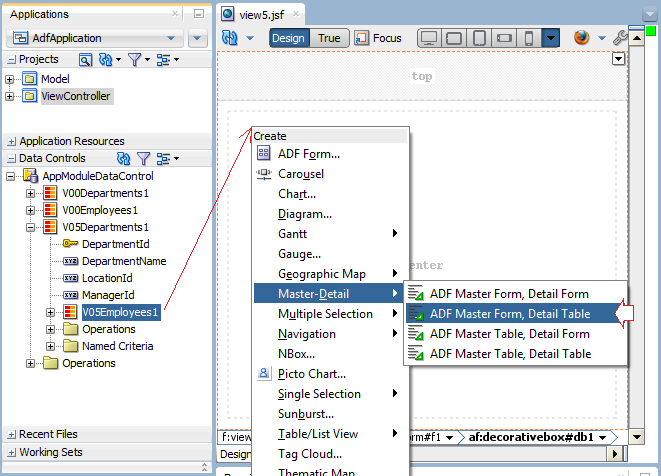Expand the ViewController project node
This screenshot has width=661, height=476.
9,97
